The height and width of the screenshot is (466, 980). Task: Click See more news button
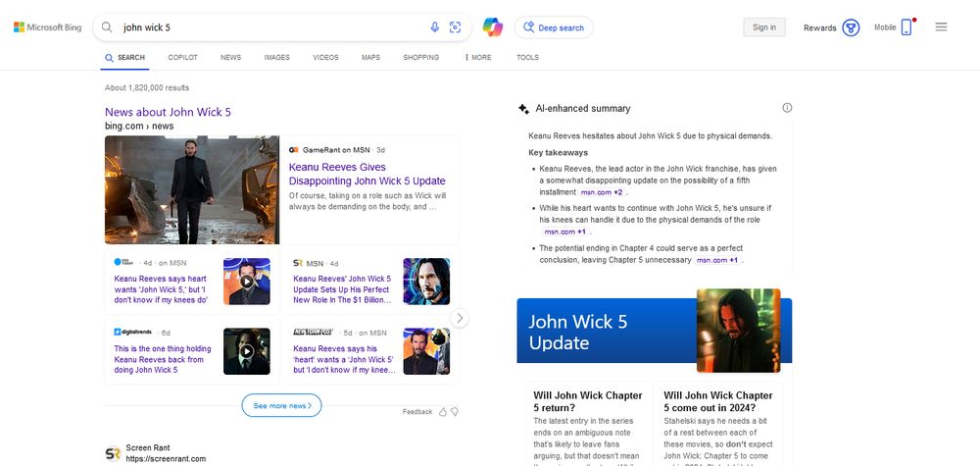pyautogui.click(x=282, y=405)
